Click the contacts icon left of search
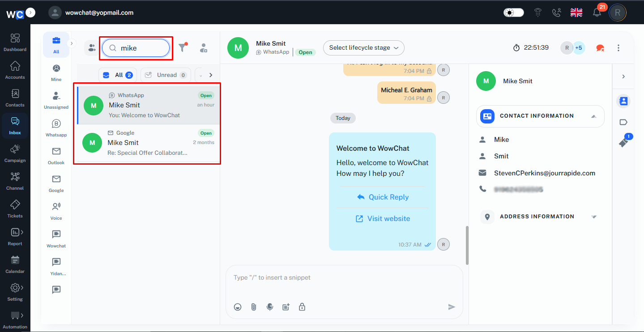The width and height of the screenshot is (644, 332). pos(91,48)
